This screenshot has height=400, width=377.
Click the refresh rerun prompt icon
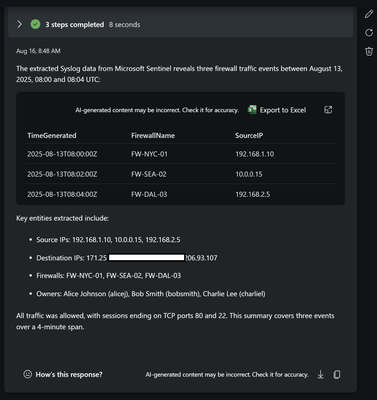tap(369, 32)
